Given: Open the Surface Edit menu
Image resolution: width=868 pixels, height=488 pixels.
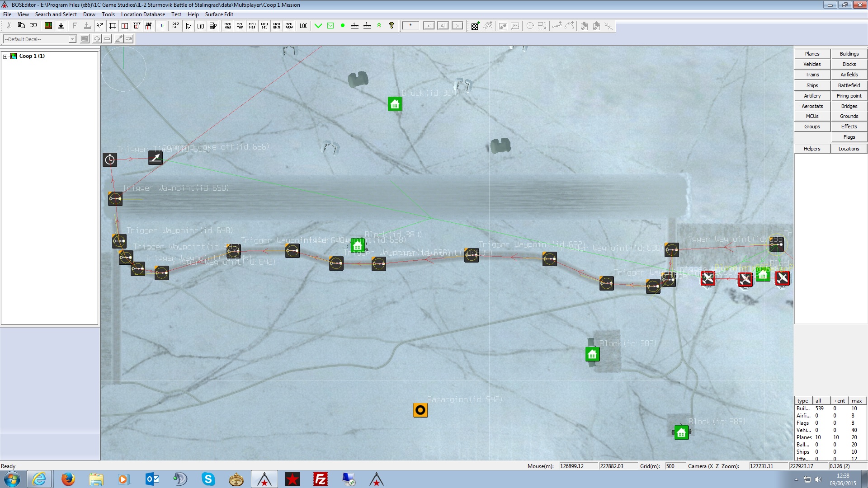Looking at the screenshot, I should point(219,14).
